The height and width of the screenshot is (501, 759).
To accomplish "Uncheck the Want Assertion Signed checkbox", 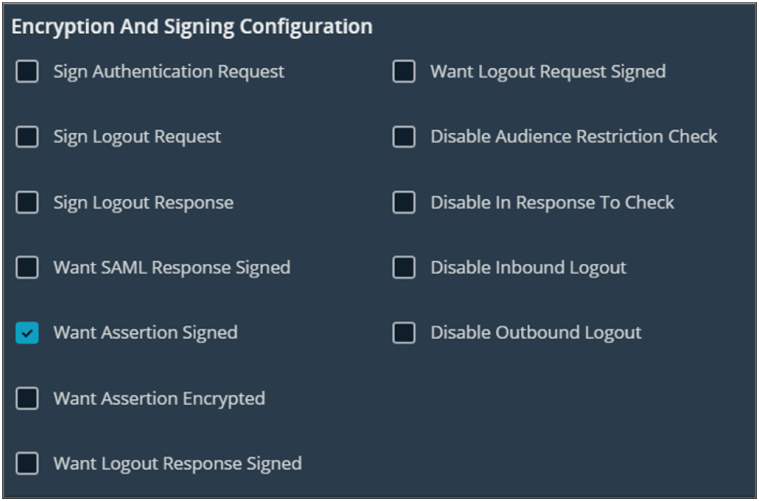I will [27, 333].
